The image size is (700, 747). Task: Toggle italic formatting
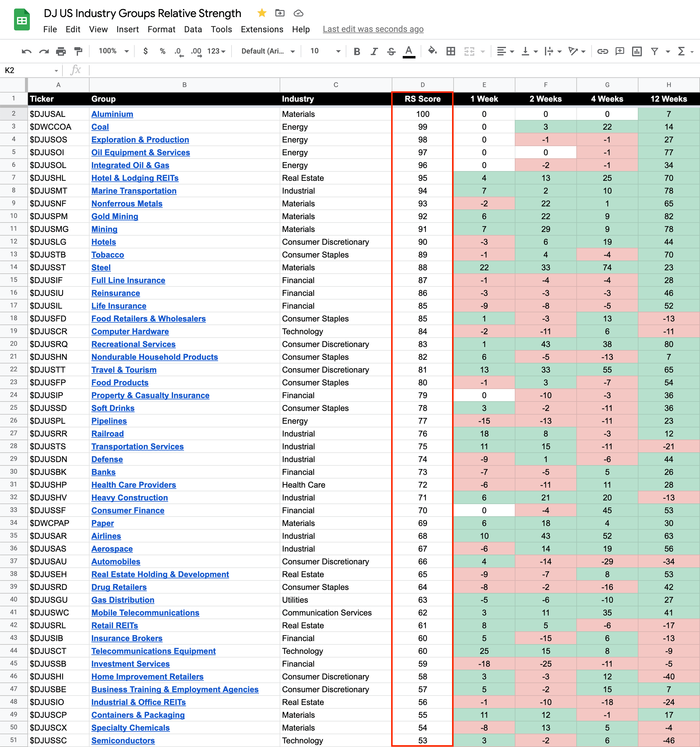[x=374, y=51]
